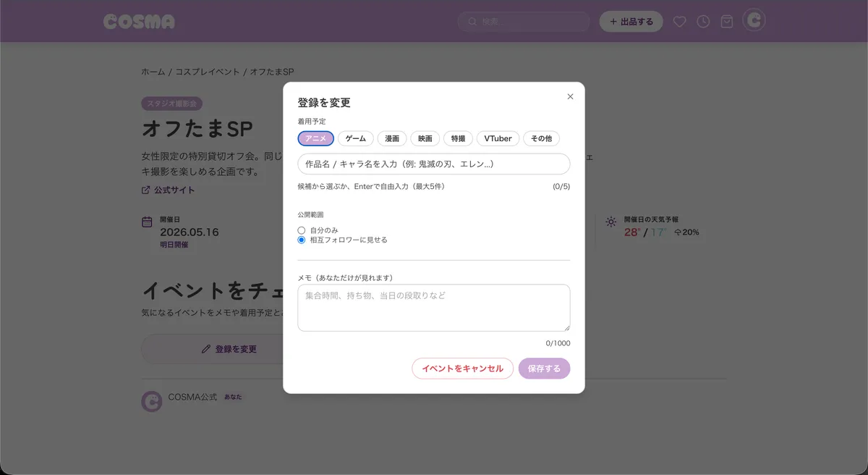Select the 特撮 category chip
This screenshot has height=475, width=868.
point(459,138)
